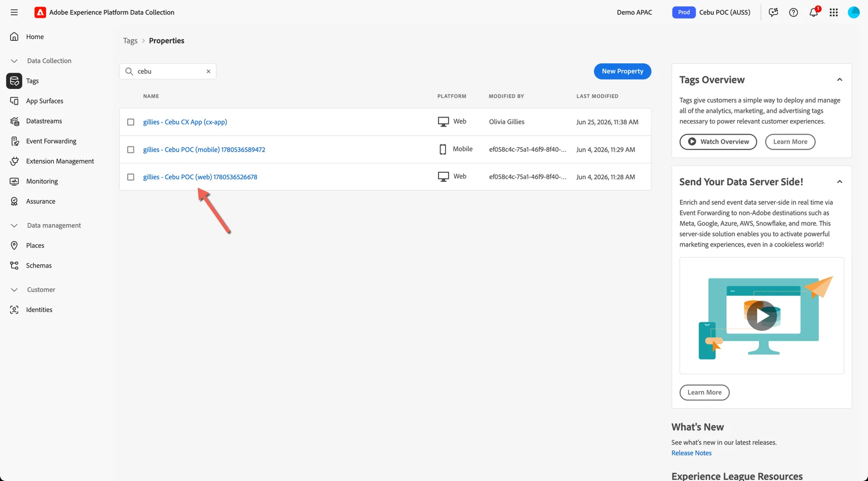This screenshot has height=481, width=868.
Task: Click the App Surfaces icon
Action: pyautogui.click(x=14, y=101)
